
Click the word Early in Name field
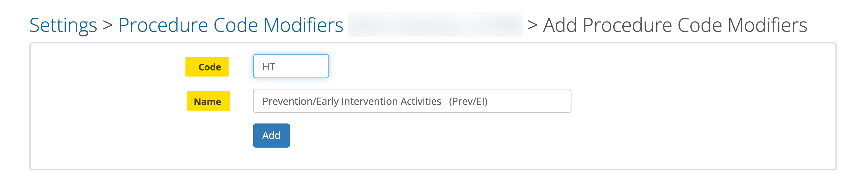coord(327,101)
